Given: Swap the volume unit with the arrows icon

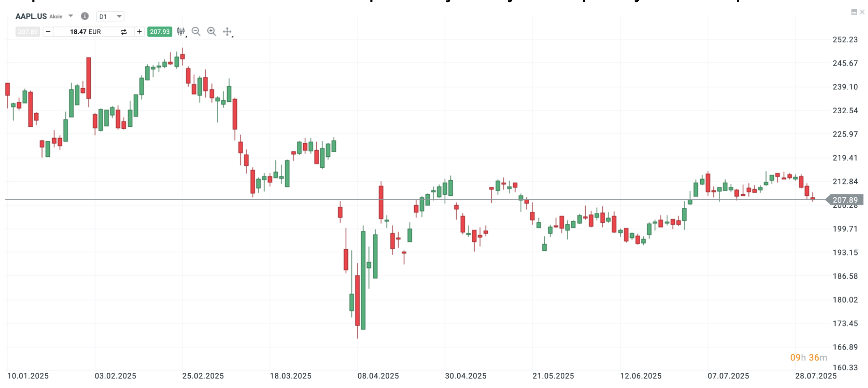Looking at the screenshot, I should [x=123, y=32].
